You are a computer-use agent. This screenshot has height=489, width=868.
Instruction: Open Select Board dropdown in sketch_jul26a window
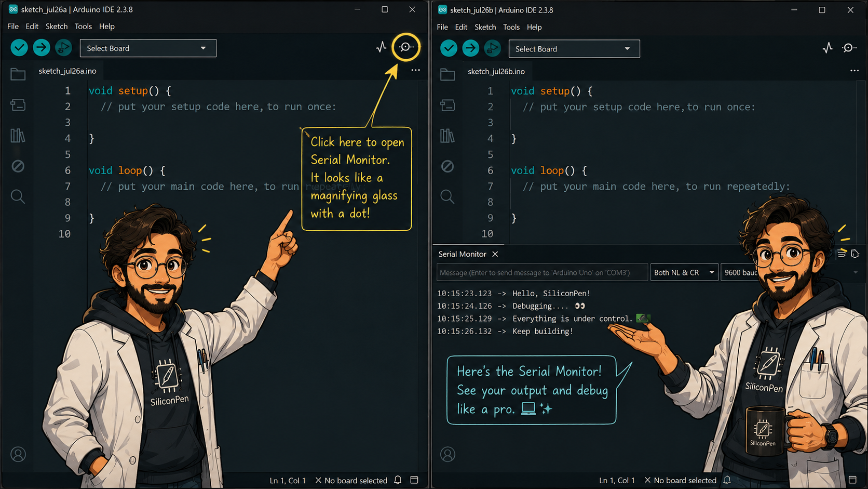pos(148,48)
